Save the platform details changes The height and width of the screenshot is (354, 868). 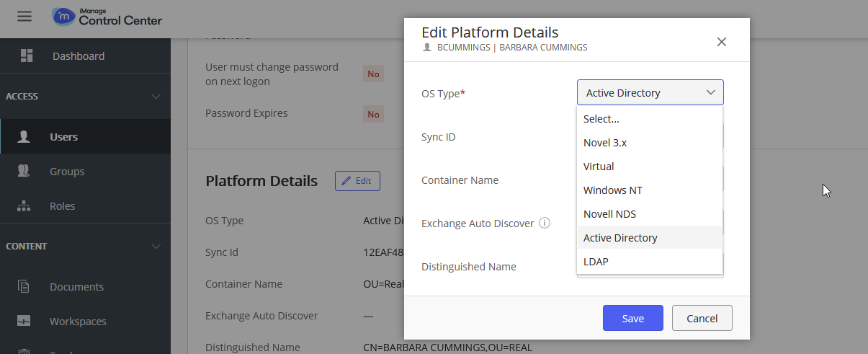[632, 318]
